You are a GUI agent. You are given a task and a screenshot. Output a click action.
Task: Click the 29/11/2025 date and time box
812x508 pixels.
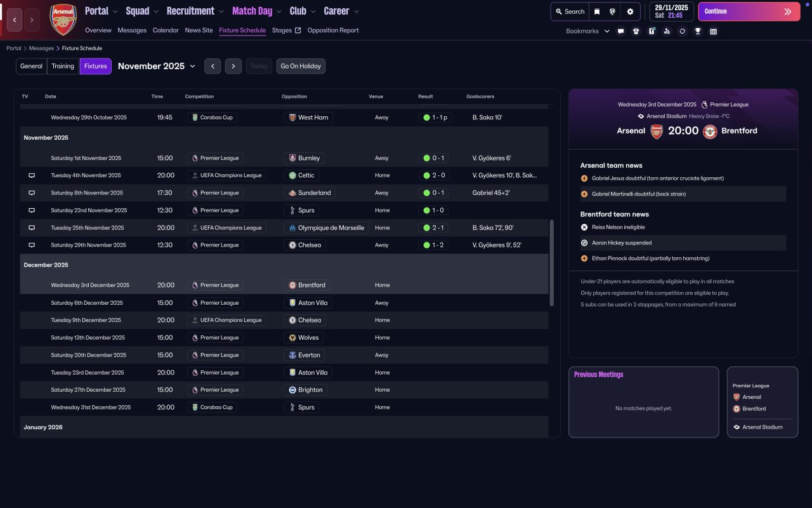[672, 11]
